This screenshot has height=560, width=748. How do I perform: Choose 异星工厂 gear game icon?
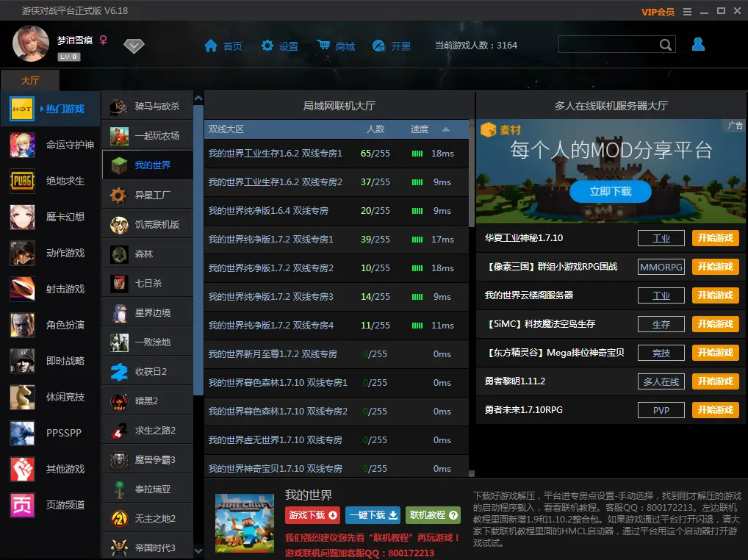119,195
